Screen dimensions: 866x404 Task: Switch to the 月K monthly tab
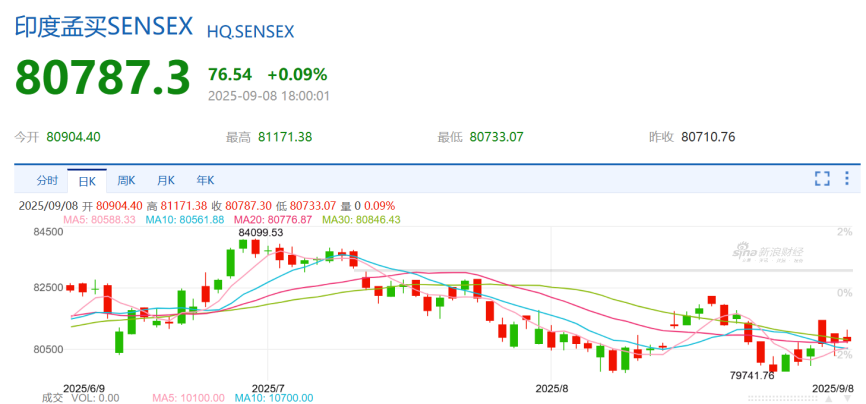tap(166, 180)
